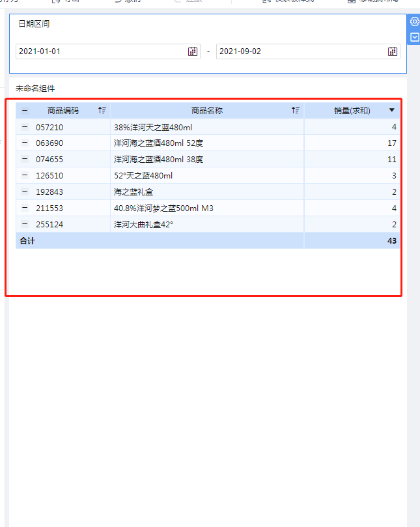Click product code 057210
The height and width of the screenshot is (527, 420).
pos(49,128)
